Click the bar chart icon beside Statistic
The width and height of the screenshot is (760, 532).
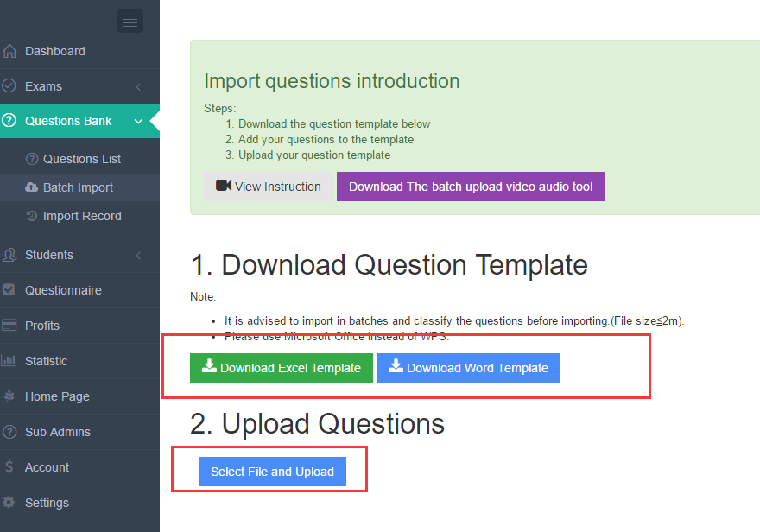(9, 361)
